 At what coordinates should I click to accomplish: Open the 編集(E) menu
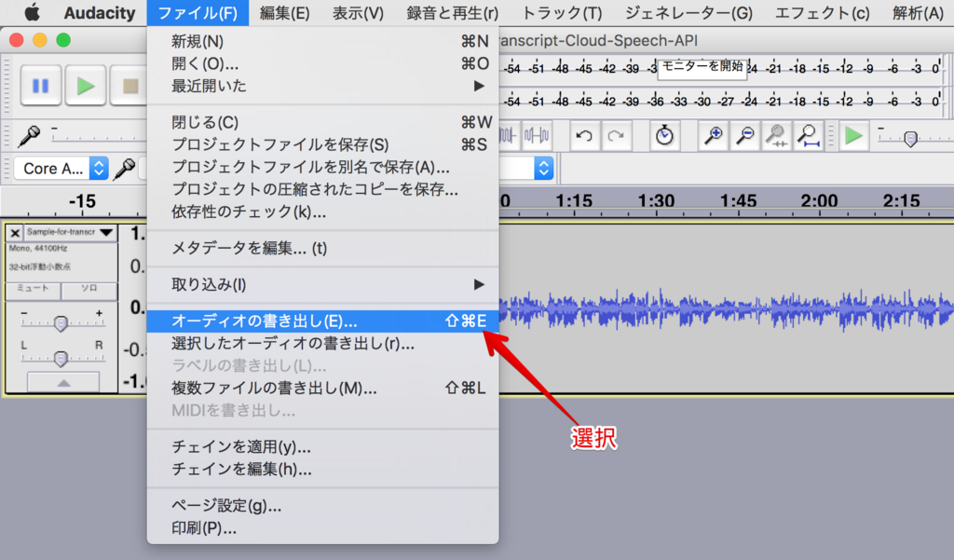pos(285,13)
